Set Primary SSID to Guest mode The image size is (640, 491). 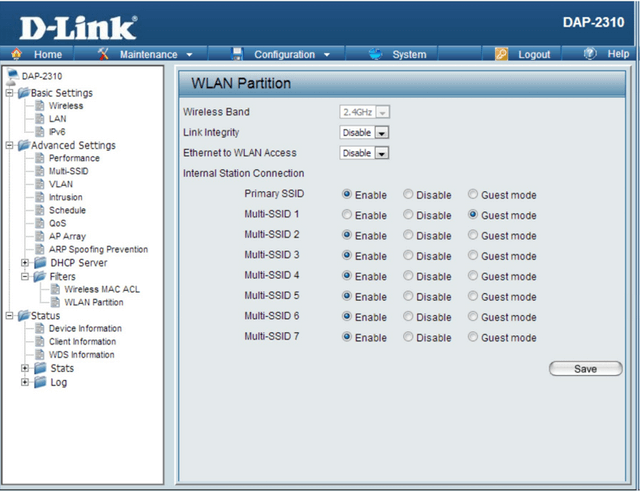(473, 195)
